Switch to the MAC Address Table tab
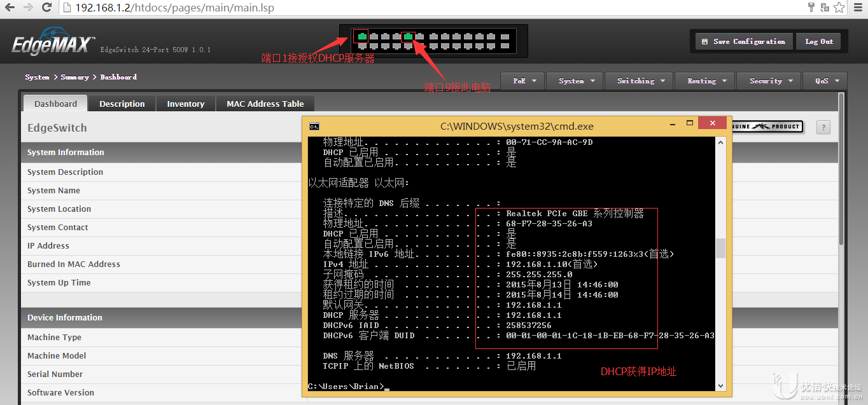 [265, 104]
